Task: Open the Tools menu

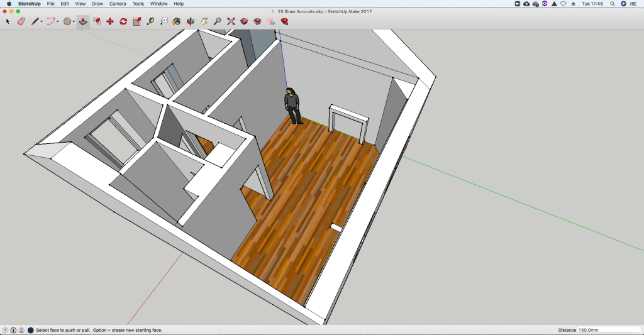Action: 138,4
